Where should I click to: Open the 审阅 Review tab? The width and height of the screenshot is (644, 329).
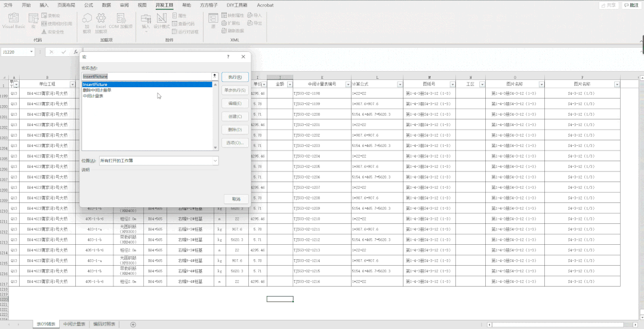(x=124, y=5)
